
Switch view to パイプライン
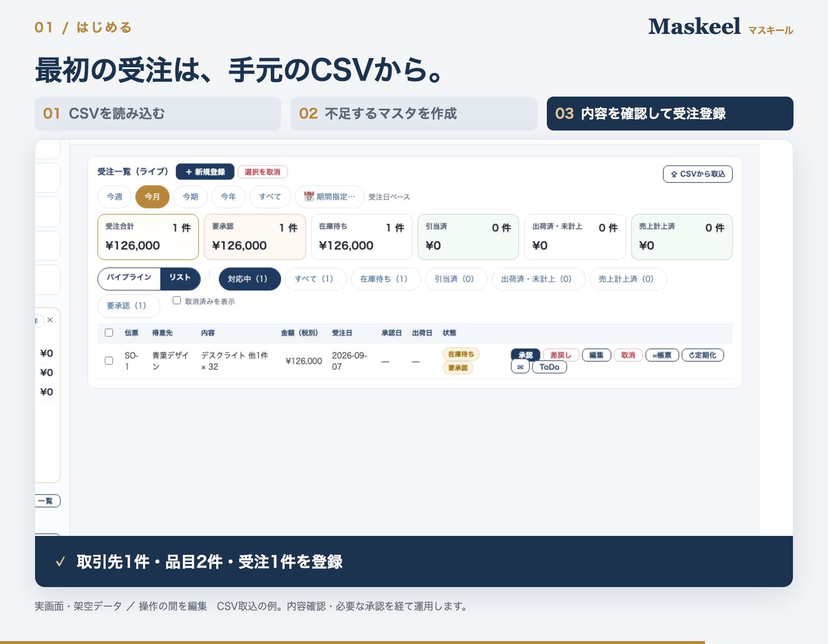[129, 278]
